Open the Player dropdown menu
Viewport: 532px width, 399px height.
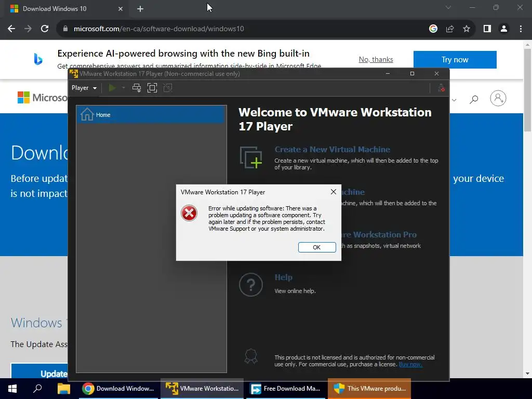84,88
